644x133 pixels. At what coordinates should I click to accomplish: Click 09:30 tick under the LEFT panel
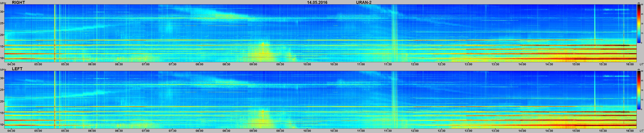click(280, 131)
